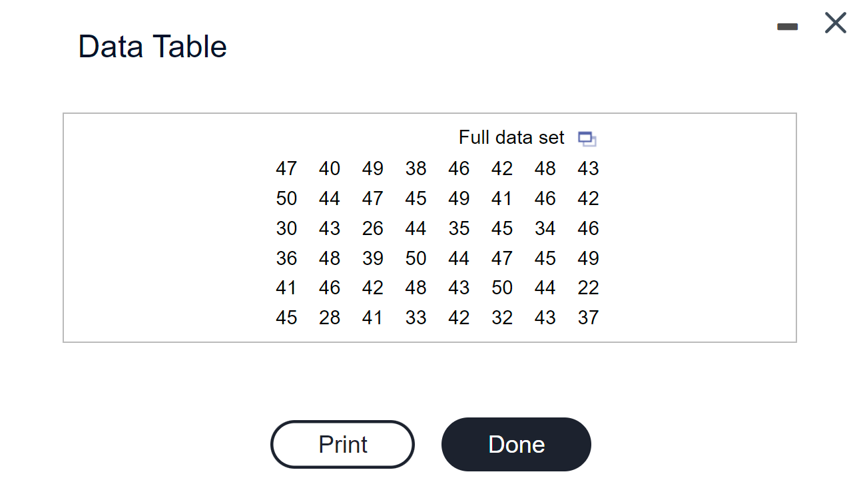The image size is (861, 504).
Task: Click the Full data set label
Action: [x=511, y=137]
